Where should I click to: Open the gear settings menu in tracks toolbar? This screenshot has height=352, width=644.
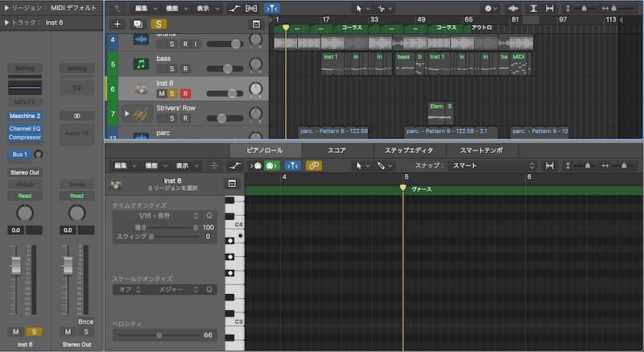[x=490, y=8]
